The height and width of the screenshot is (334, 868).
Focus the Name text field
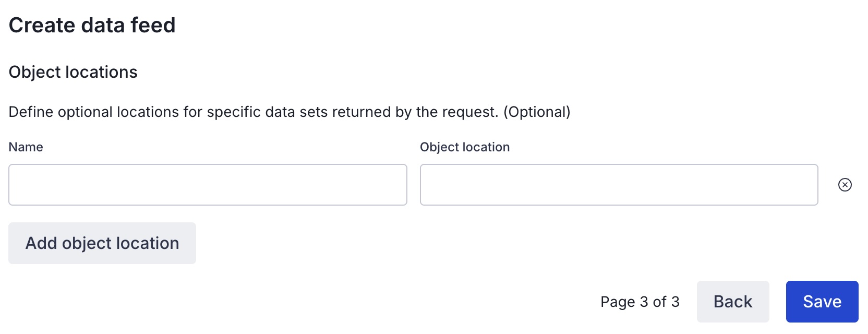pos(208,185)
